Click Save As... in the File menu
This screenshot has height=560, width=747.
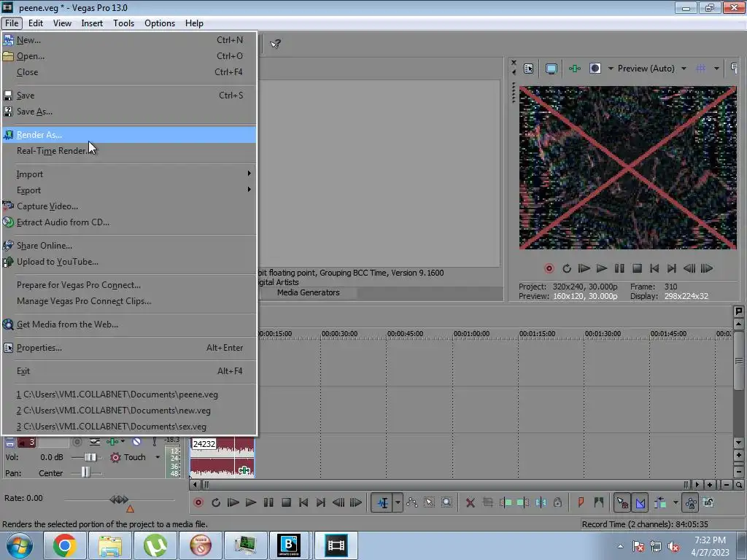[129, 112]
